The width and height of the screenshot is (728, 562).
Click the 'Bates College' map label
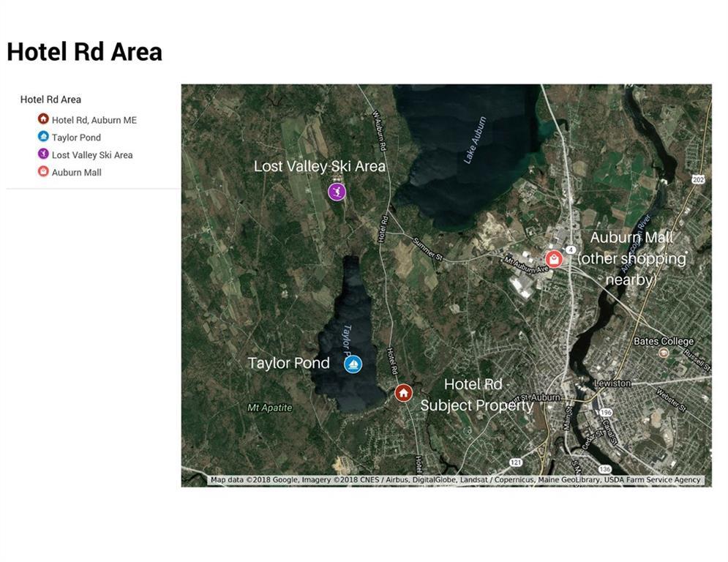click(664, 341)
